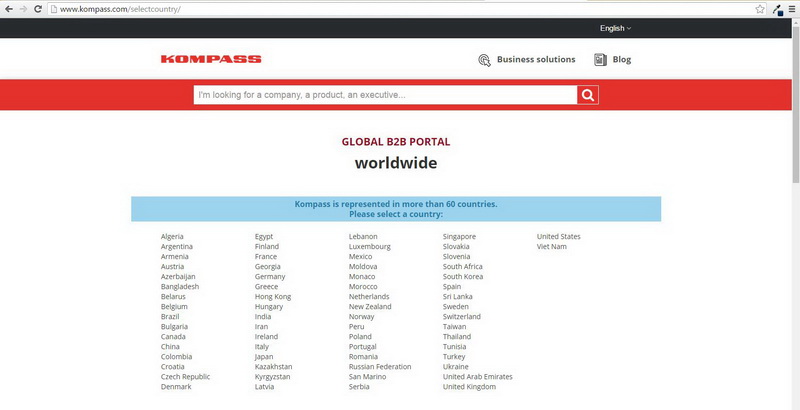Choose South Korea
Viewport: 800px width, 410px height.
[463, 277]
